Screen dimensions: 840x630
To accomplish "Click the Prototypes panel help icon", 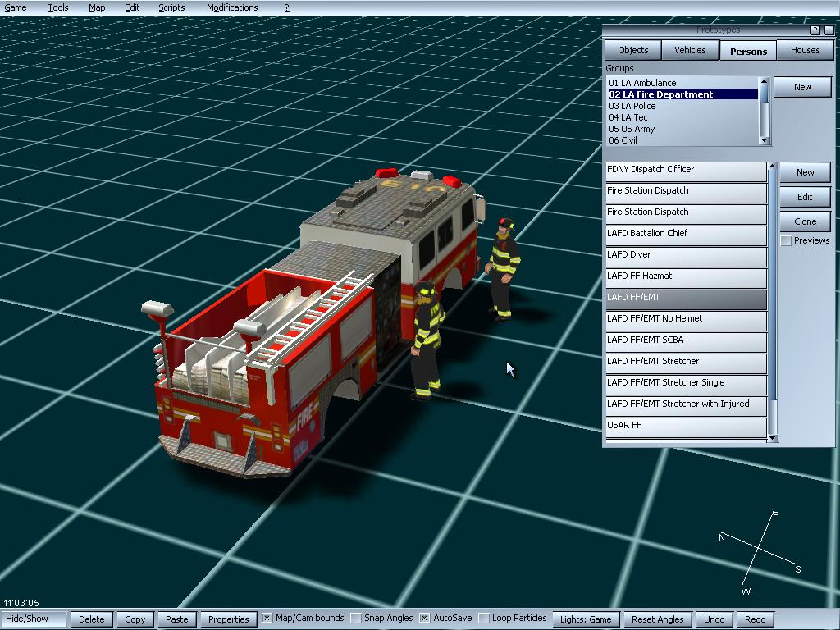I will tap(815, 30).
